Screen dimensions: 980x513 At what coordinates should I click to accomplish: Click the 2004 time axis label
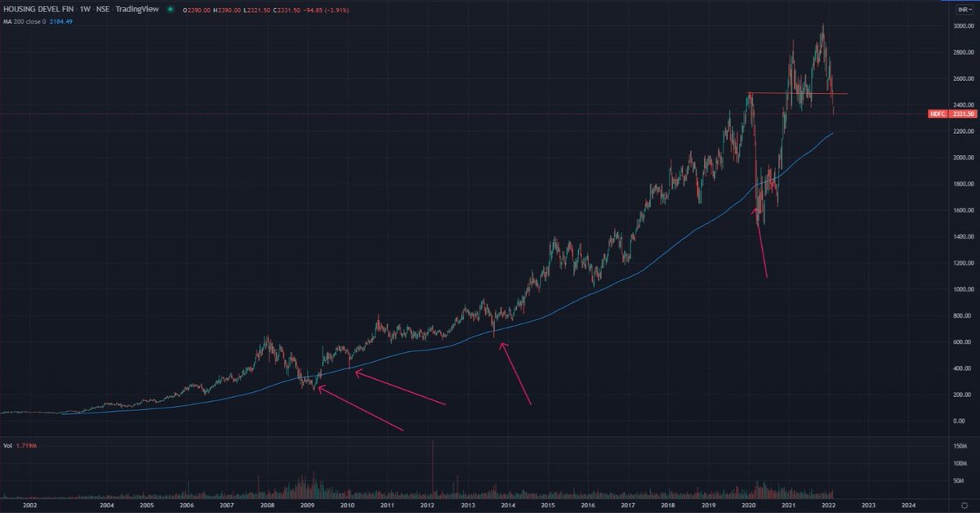(x=107, y=506)
